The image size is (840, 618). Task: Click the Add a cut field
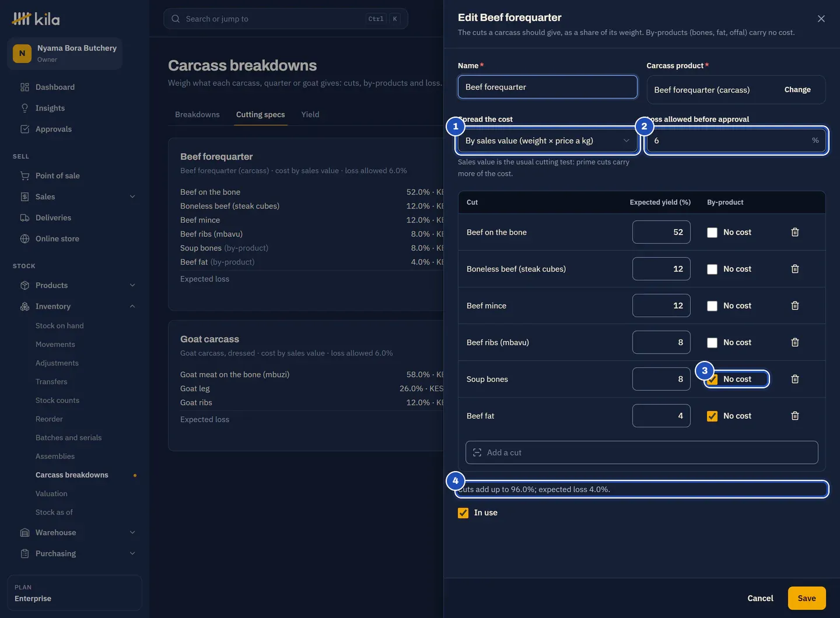point(642,452)
